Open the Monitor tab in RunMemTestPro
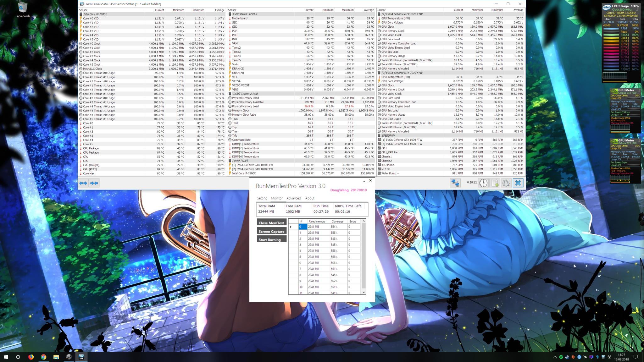 tap(277, 198)
